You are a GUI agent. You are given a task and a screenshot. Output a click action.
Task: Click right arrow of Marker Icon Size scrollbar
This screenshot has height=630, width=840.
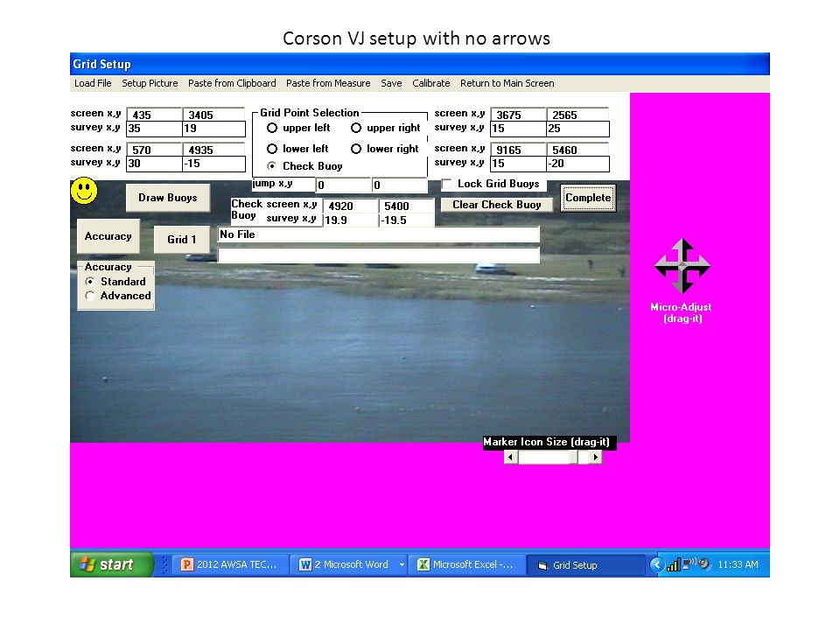(595, 457)
